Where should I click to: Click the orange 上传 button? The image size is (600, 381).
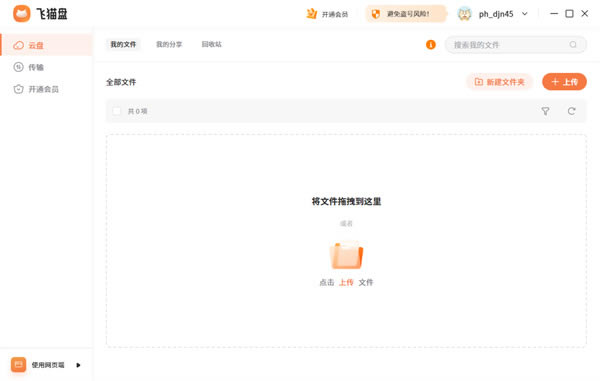pos(564,82)
